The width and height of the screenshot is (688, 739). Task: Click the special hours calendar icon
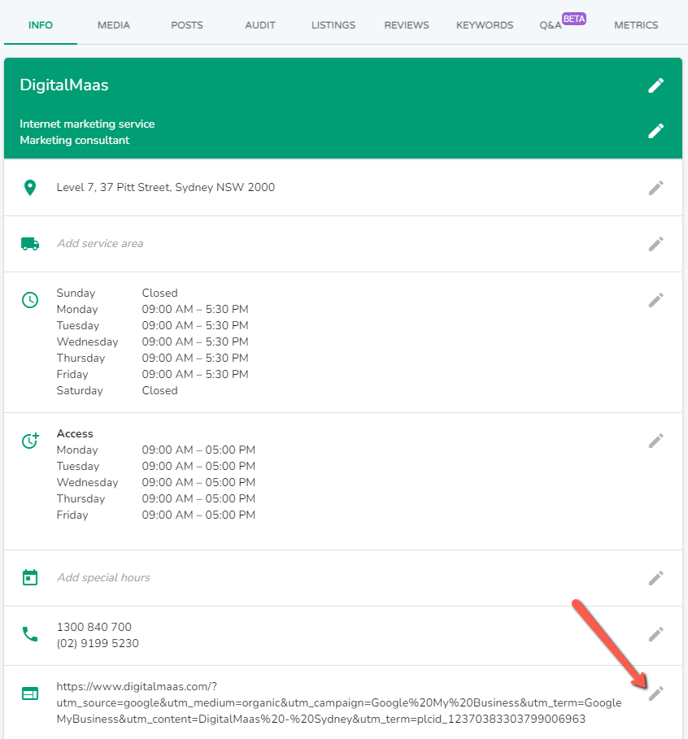point(30,577)
